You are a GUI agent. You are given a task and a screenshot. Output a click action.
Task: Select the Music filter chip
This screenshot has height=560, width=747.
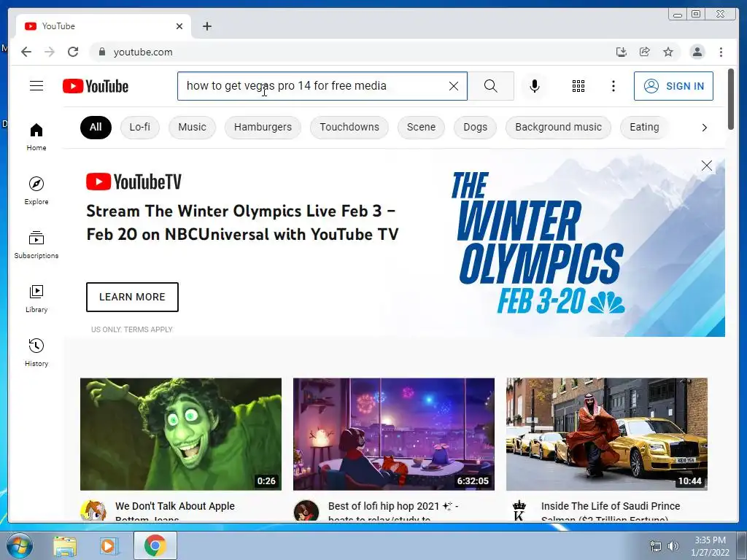[192, 127]
